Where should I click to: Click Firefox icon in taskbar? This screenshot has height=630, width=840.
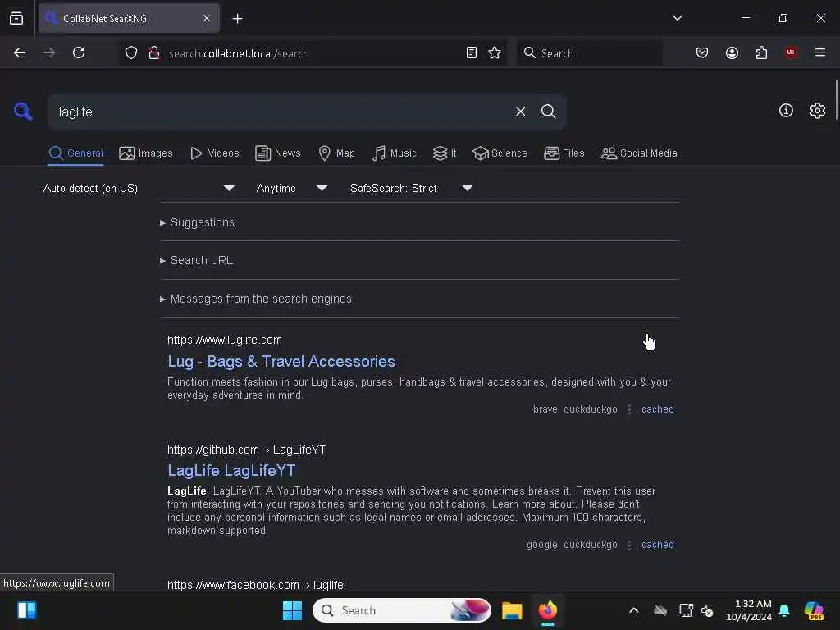(547, 610)
